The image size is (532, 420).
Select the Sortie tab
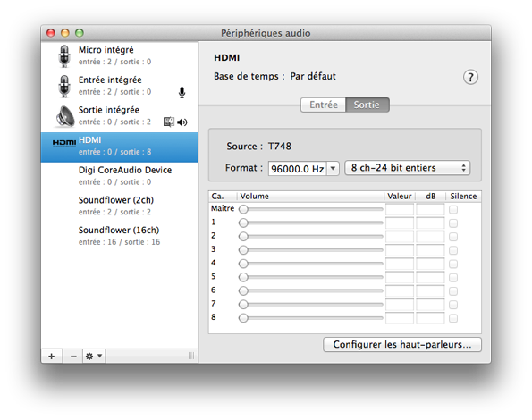[367, 105]
